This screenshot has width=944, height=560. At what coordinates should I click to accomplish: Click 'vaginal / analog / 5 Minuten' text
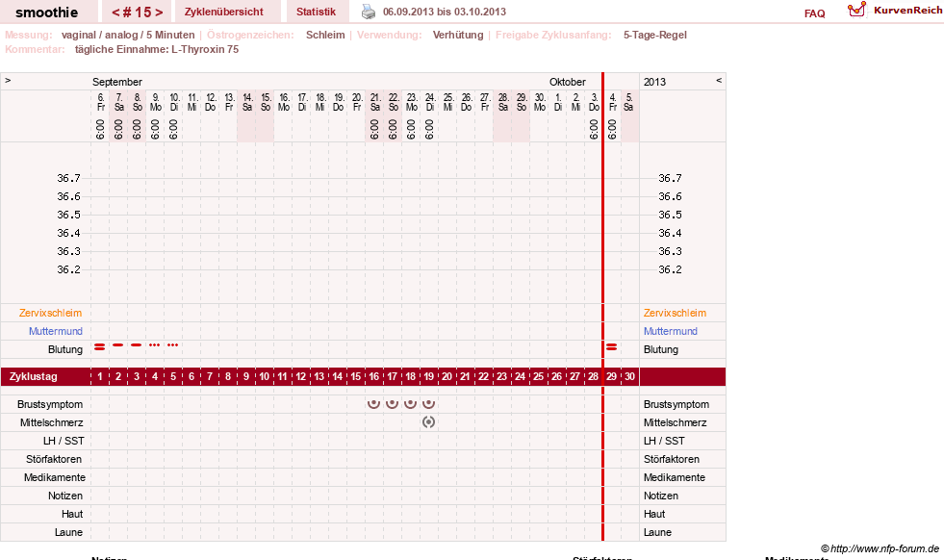click(x=128, y=35)
